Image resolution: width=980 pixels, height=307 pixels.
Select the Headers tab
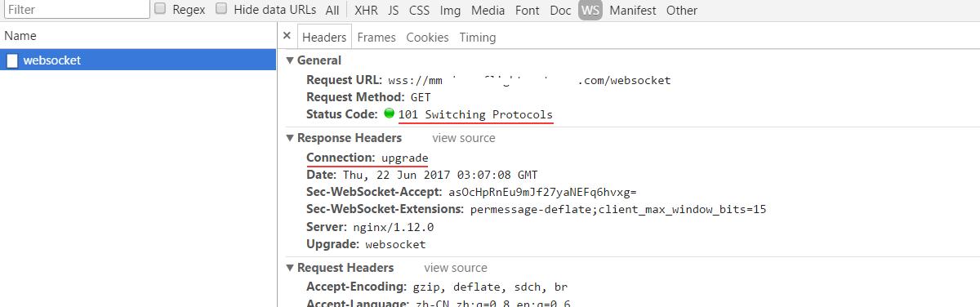click(x=324, y=37)
